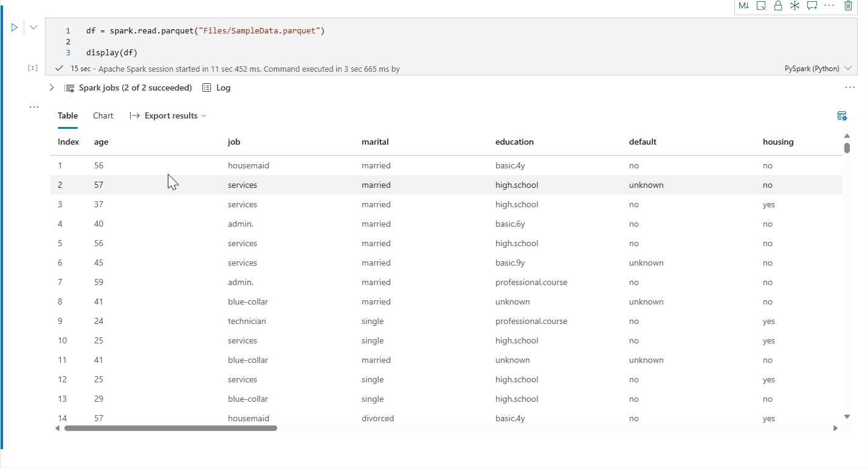Click the horizontal scrollbar thumb

coord(170,428)
